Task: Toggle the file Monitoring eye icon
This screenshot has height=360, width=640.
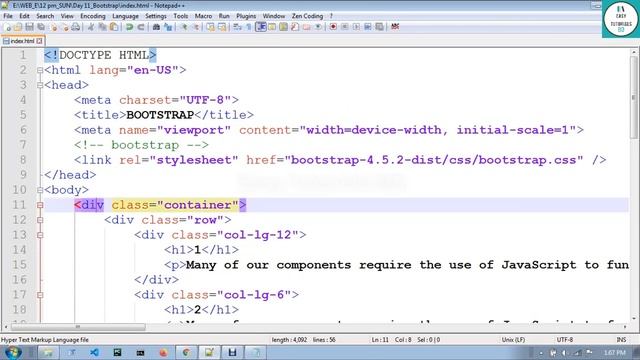Action: coord(318,27)
